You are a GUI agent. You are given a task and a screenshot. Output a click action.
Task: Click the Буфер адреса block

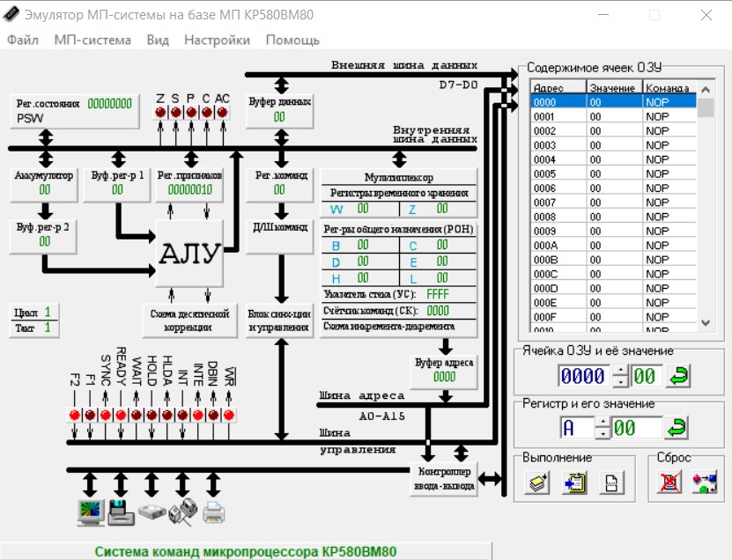point(444,372)
